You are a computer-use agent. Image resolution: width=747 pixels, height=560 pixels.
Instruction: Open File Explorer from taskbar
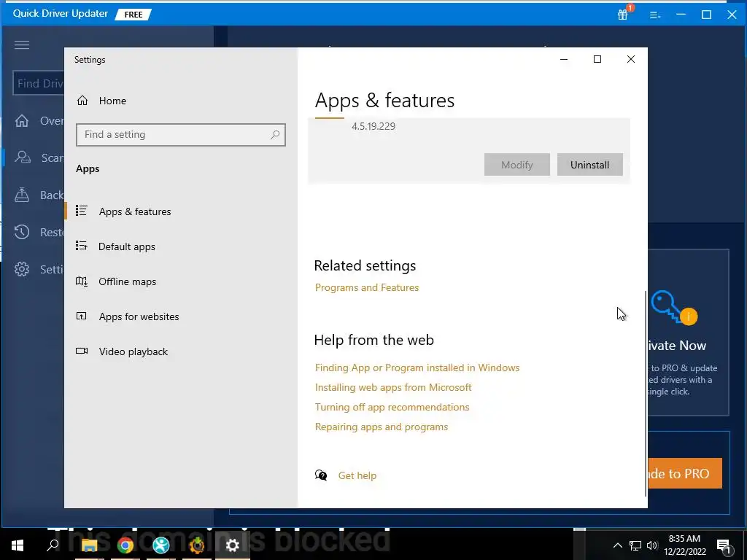89,545
